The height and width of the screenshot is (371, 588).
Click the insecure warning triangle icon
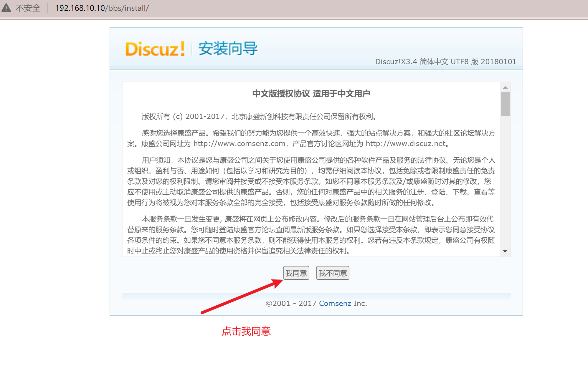pos(6,8)
